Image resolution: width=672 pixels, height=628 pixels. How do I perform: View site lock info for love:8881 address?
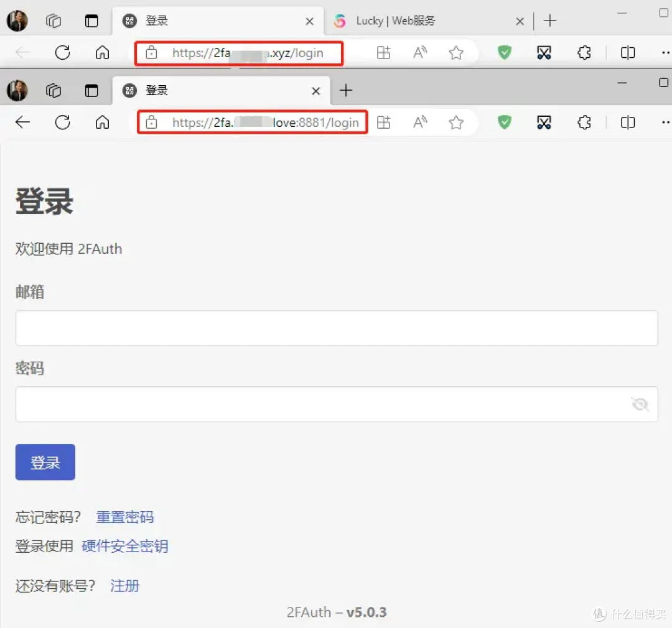click(x=151, y=122)
